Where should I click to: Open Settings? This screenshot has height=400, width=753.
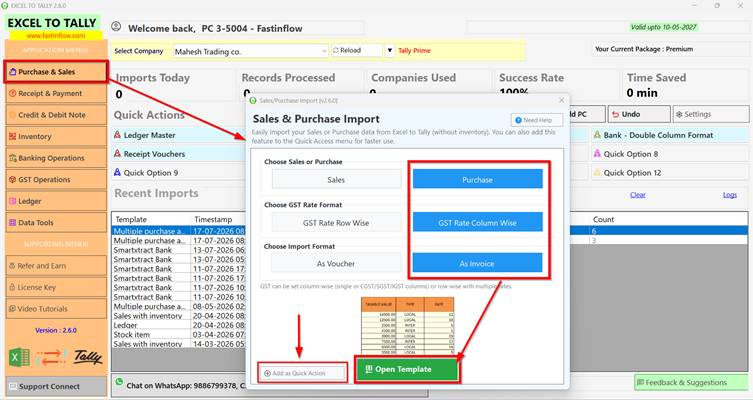(x=711, y=114)
